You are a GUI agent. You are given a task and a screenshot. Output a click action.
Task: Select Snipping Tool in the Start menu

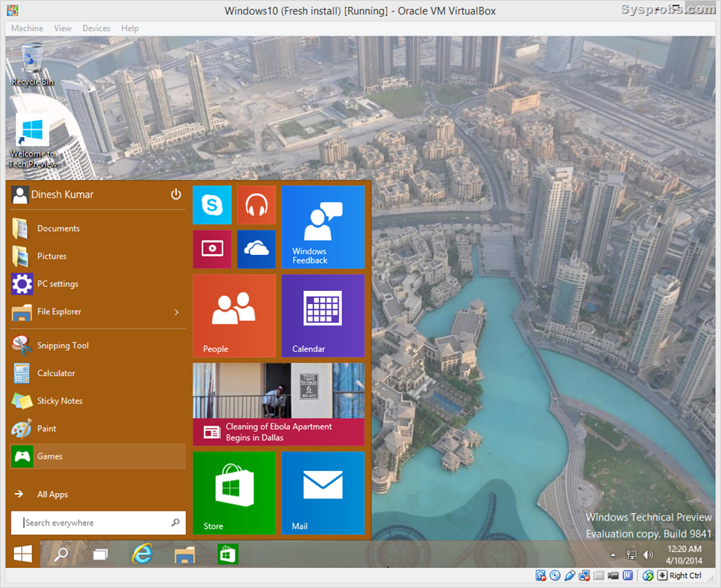[63, 345]
